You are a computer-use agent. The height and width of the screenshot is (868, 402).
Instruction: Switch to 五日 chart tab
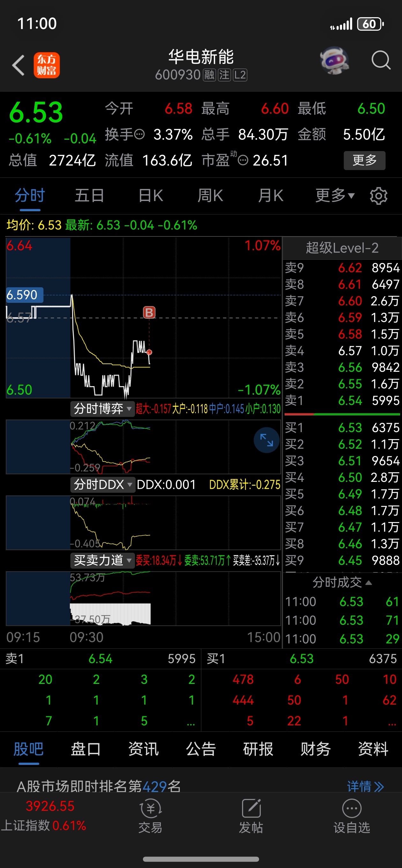[x=89, y=195]
